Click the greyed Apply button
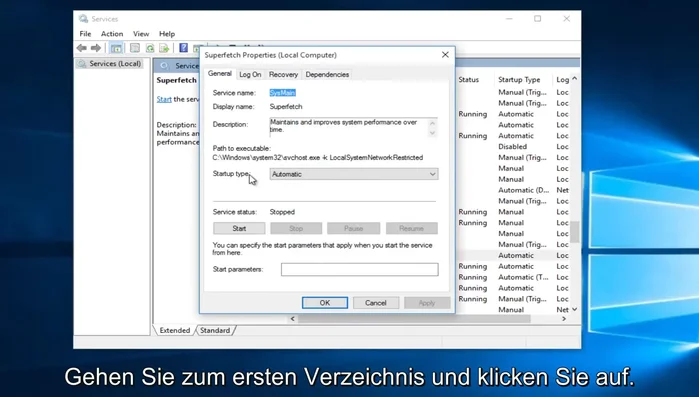Viewport: 699px width, 397px height. pyautogui.click(x=427, y=303)
